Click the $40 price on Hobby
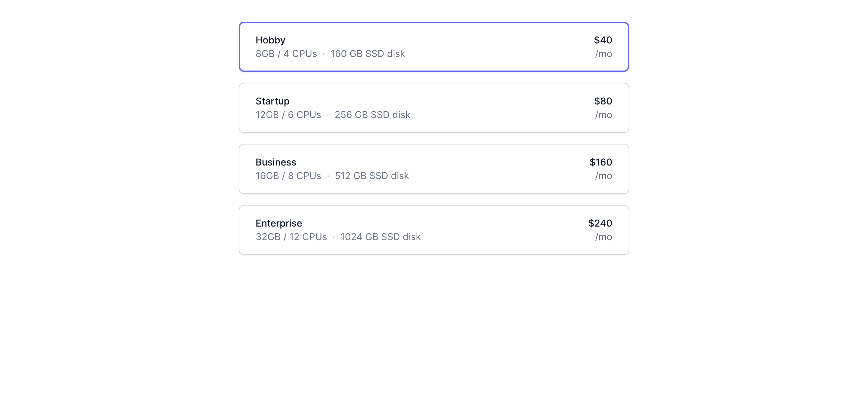This screenshot has height=407, width=868. point(603,40)
